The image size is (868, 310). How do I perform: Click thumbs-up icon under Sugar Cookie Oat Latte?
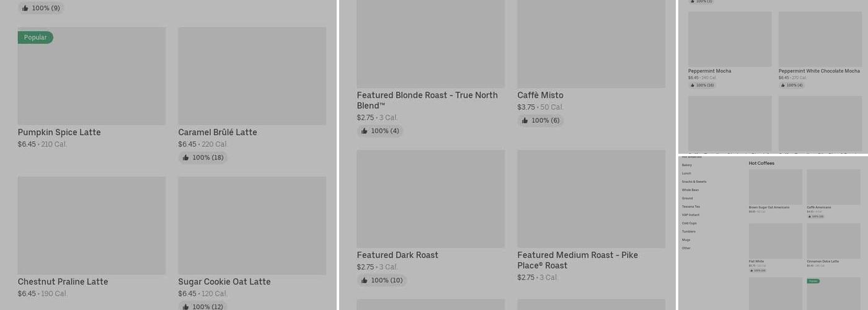coord(185,307)
